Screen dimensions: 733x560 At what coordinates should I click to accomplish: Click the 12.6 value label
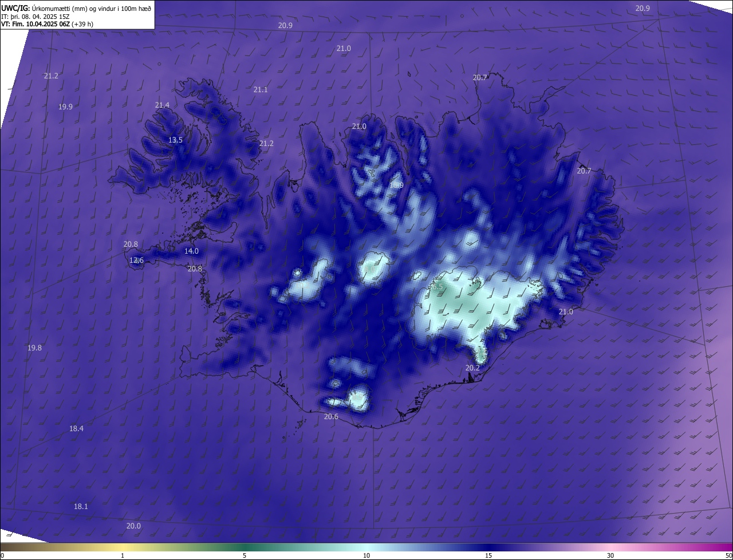point(136,261)
